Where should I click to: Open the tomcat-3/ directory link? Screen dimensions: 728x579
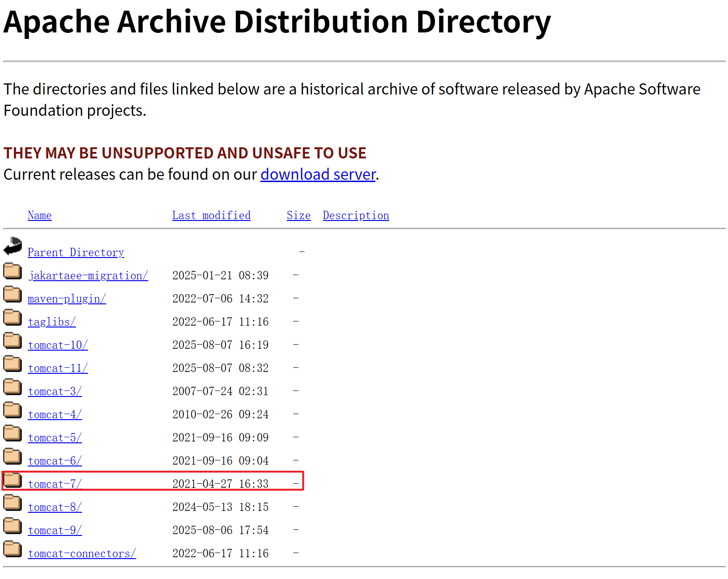click(x=55, y=391)
